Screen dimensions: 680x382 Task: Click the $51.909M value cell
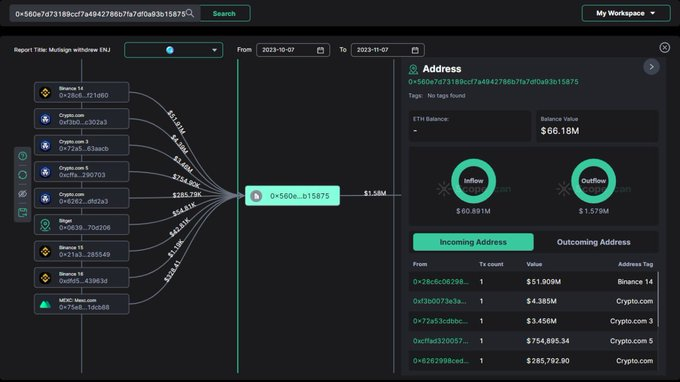click(543, 282)
